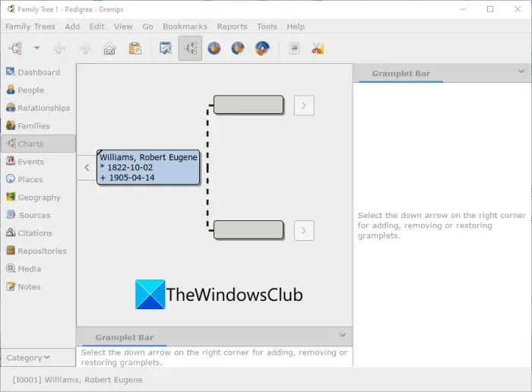
Task: Select the right sidebar Gramplet Bar tab
Action: 401,73
